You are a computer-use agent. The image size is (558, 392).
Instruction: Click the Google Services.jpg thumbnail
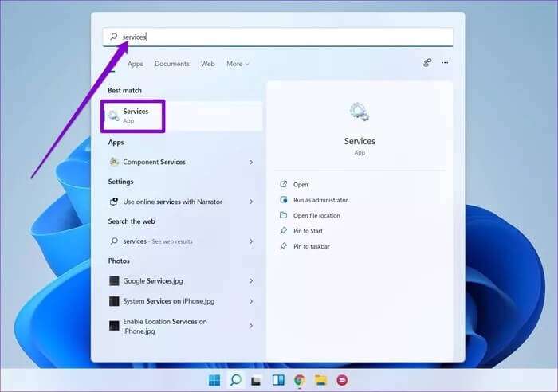[114, 281]
